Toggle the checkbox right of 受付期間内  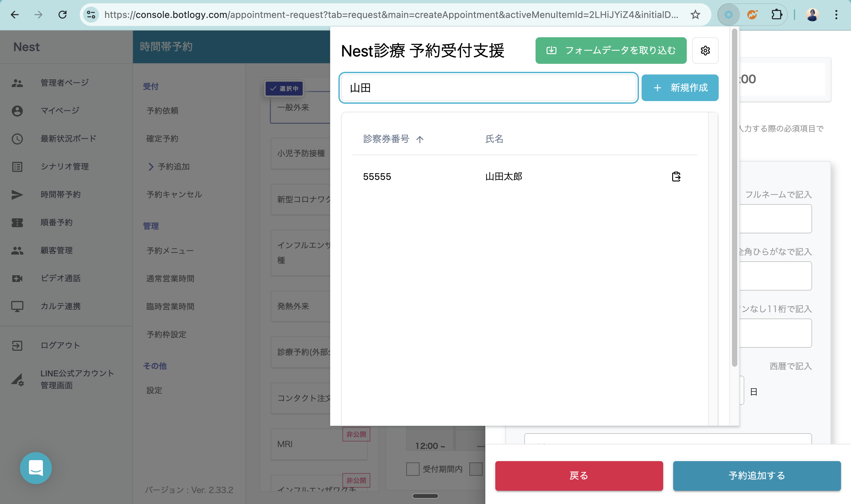(x=476, y=469)
